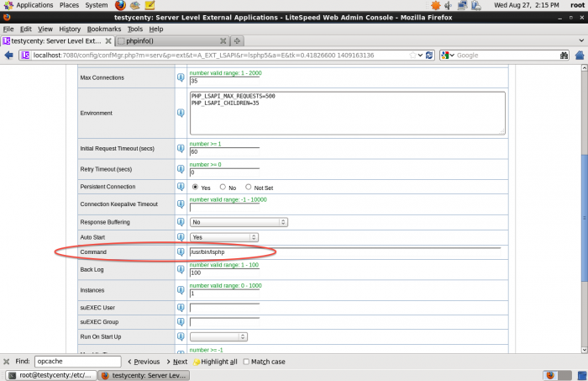Screen dimensions: 588x381
Task: Switch to the root@testycenty terminal taskbar item
Action: pos(51,375)
